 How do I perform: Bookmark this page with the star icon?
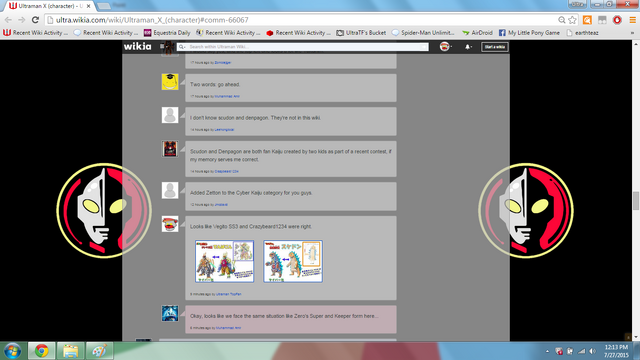pos(572,20)
